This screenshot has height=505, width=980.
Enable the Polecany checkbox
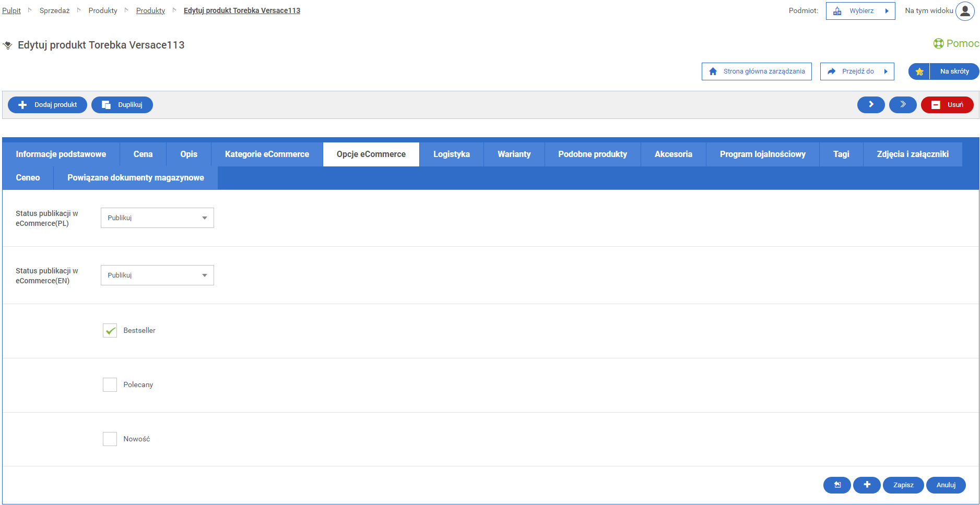pyautogui.click(x=110, y=385)
